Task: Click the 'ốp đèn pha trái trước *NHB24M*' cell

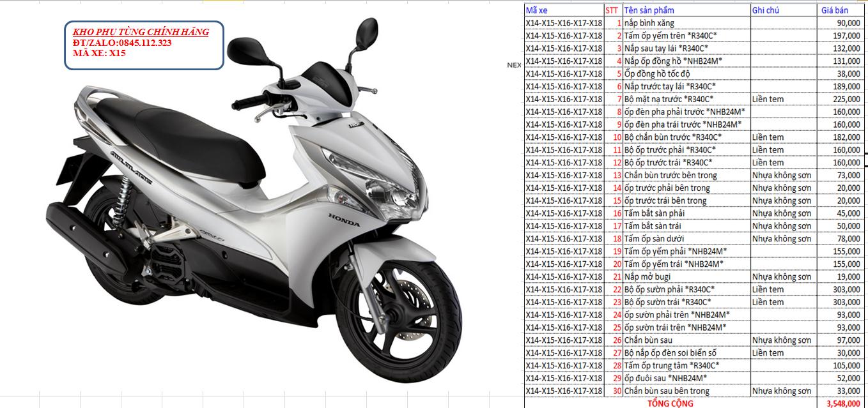Action: 686,125
